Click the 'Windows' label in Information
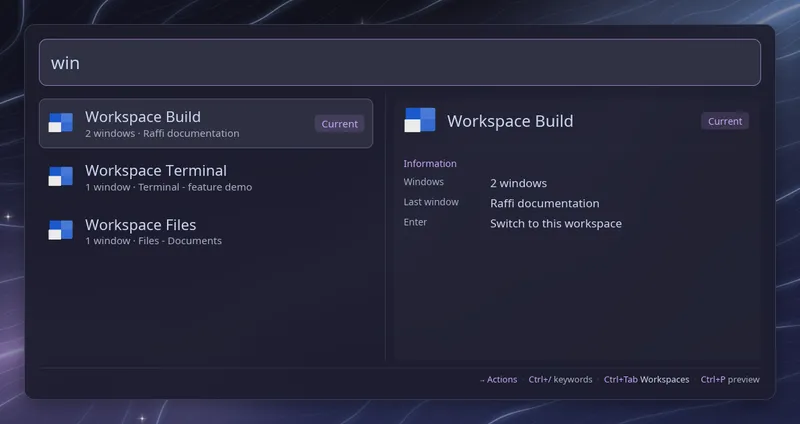Viewport: 800px width, 424px height. pyautogui.click(x=423, y=182)
